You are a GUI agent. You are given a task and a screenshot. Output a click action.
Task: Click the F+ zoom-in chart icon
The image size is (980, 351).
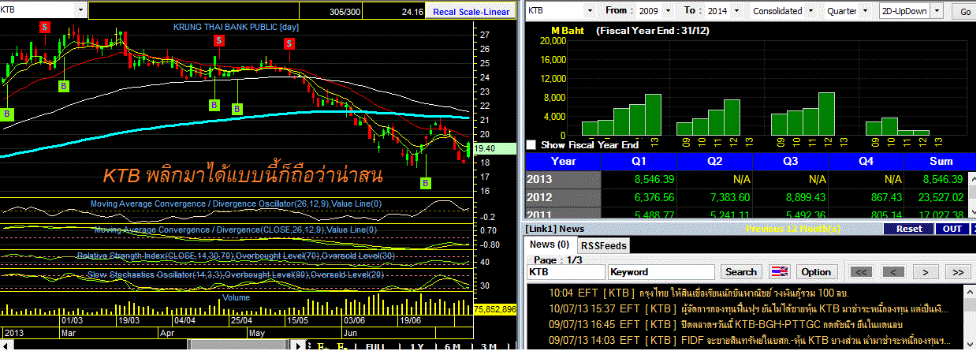click(322, 347)
